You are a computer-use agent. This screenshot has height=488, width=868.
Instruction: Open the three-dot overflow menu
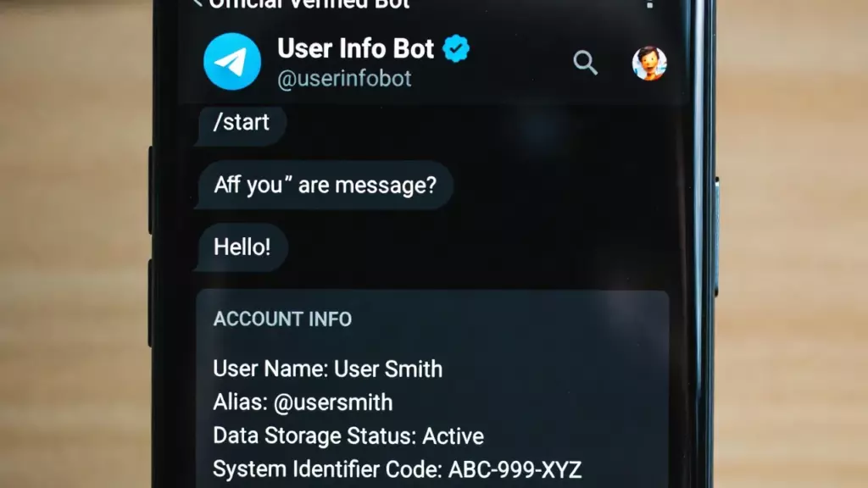click(x=649, y=4)
